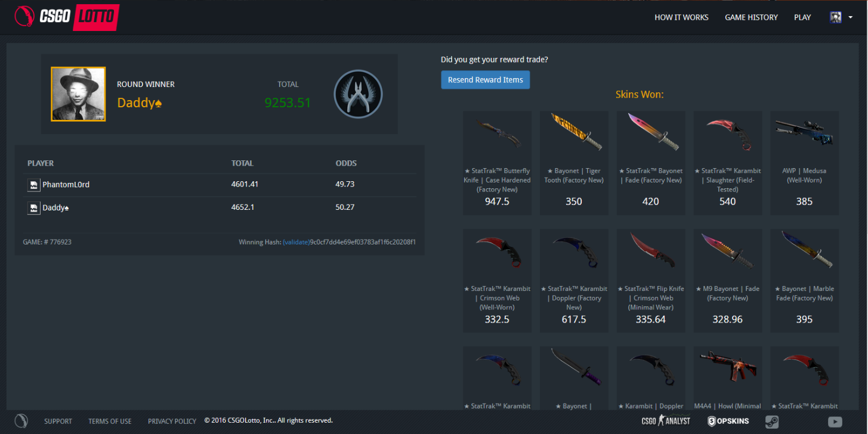The width and height of the screenshot is (868, 434).
Task: Click the TOTAL column header in the table
Action: tap(242, 163)
